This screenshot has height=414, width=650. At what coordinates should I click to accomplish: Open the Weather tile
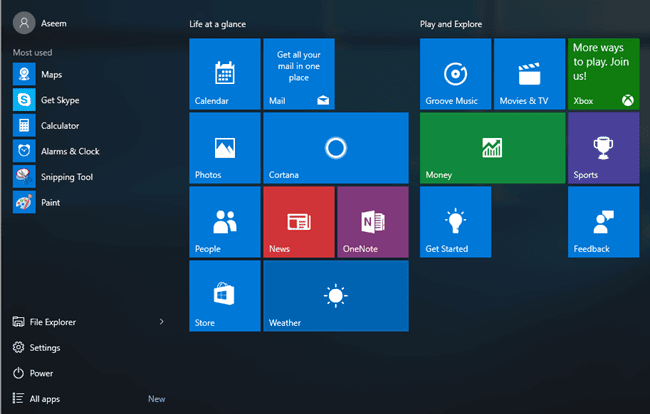[x=335, y=296]
